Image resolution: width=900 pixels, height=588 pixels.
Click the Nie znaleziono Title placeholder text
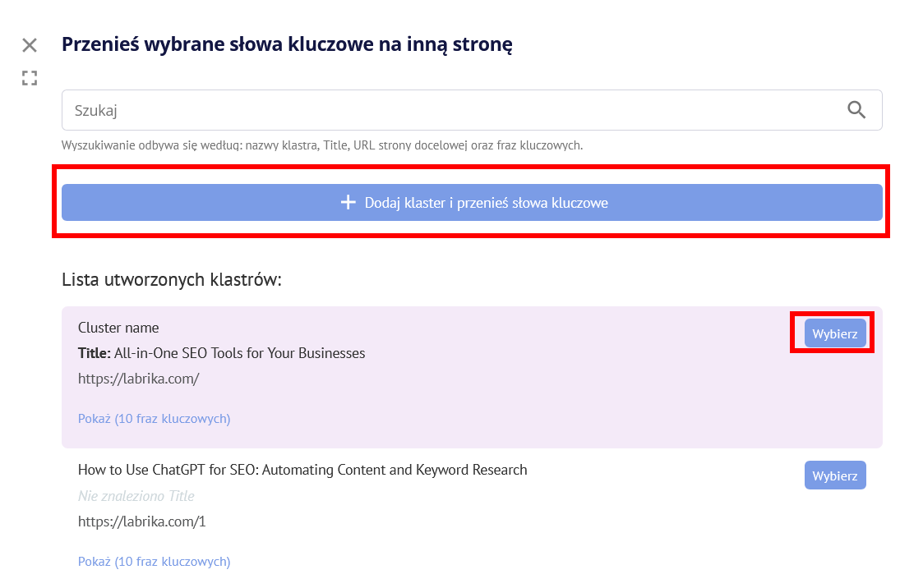(136, 495)
